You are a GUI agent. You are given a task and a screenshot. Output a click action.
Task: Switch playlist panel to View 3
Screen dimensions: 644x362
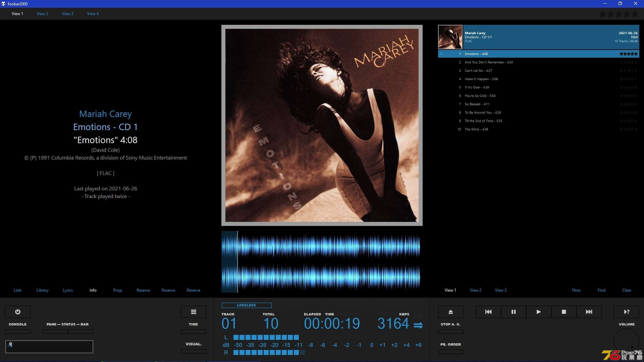point(501,290)
